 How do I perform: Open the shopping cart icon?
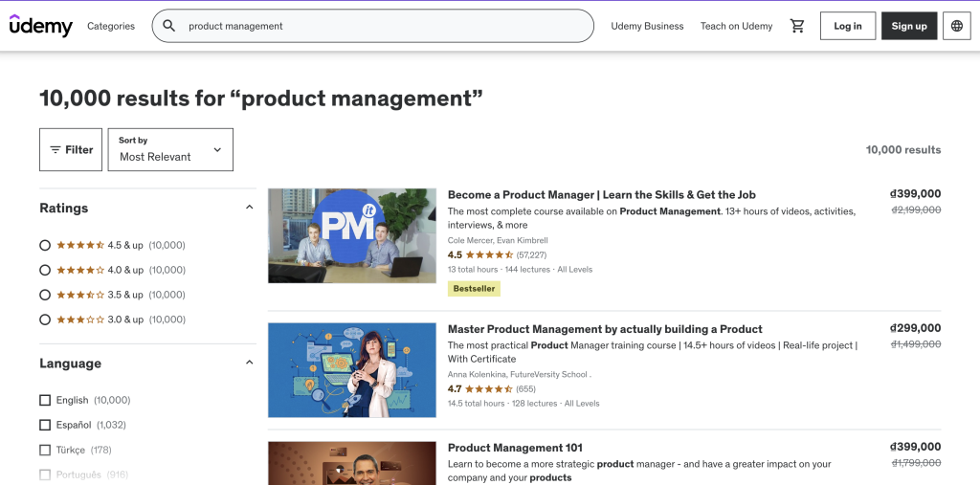click(797, 26)
